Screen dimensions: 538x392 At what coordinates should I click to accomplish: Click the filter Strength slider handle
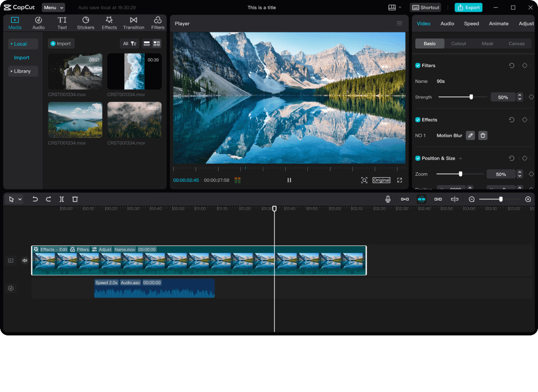[x=471, y=97]
